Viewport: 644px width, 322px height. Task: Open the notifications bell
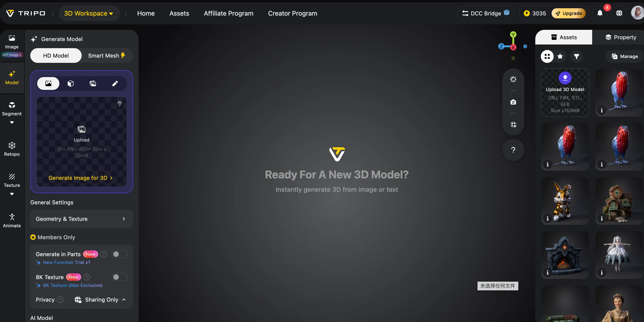coord(600,13)
